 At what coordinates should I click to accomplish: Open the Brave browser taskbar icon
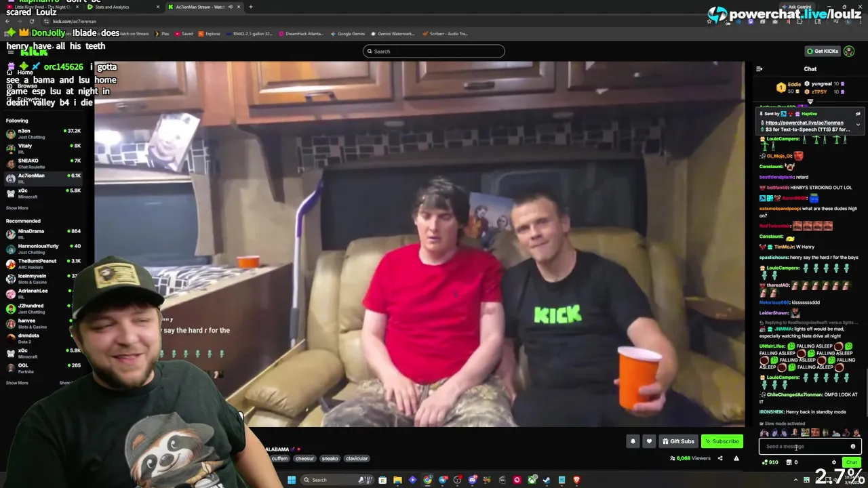click(x=576, y=480)
